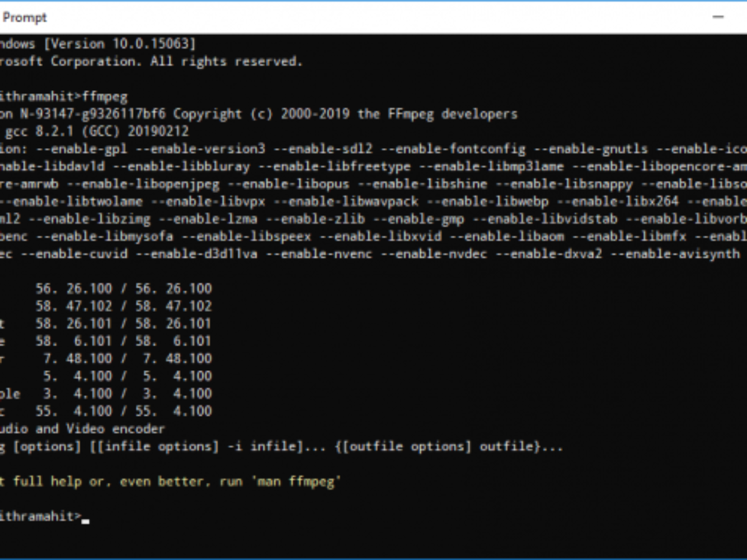This screenshot has height=560, width=747.
Task: Click the "--enable-libbluray" flag
Action: click(x=181, y=167)
